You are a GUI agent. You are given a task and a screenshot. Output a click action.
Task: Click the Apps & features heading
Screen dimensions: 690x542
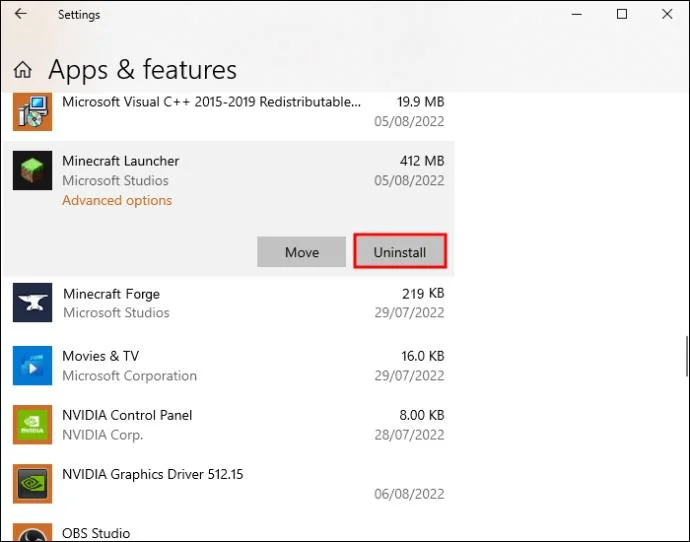point(143,70)
